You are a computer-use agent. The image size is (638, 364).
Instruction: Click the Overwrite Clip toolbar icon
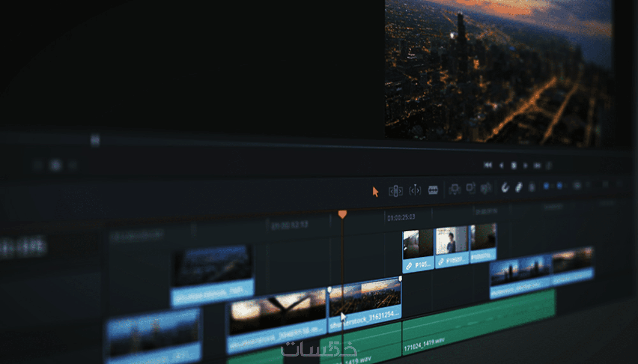[471, 188]
